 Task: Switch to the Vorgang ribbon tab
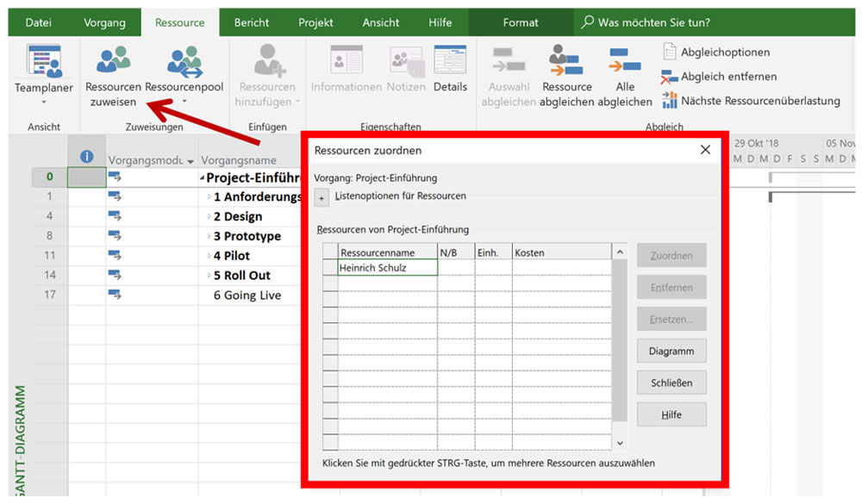[104, 22]
